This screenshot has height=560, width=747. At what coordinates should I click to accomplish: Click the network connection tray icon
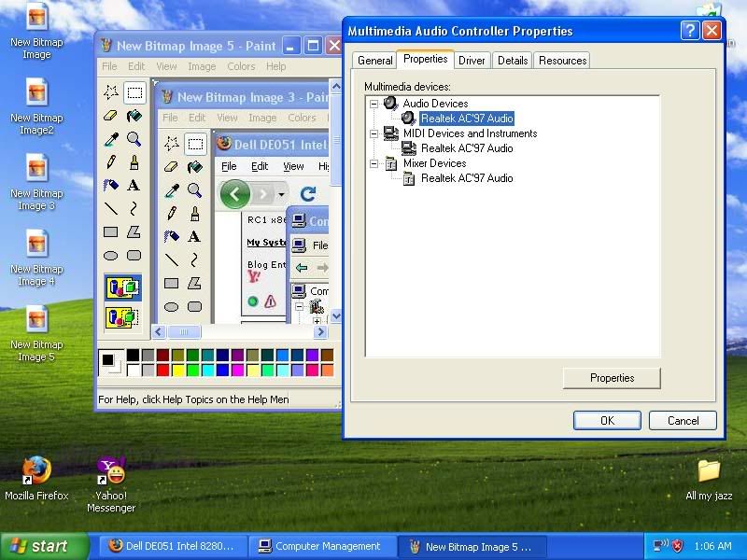660,546
